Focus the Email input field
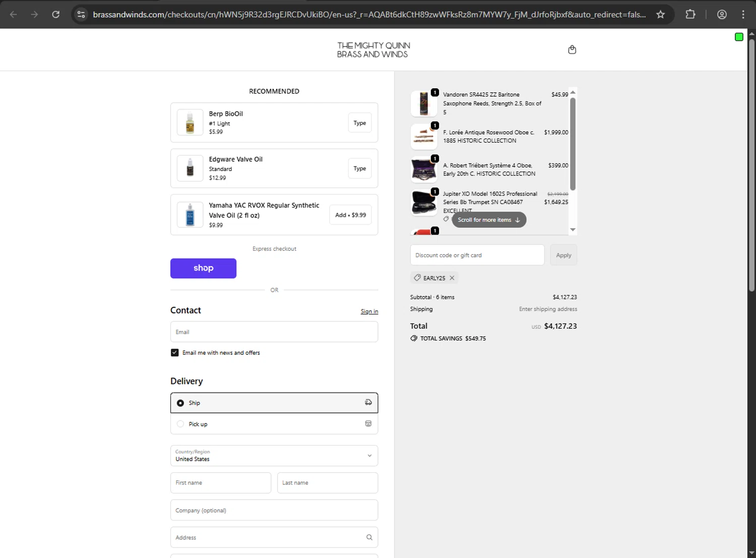 pyautogui.click(x=274, y=332)
